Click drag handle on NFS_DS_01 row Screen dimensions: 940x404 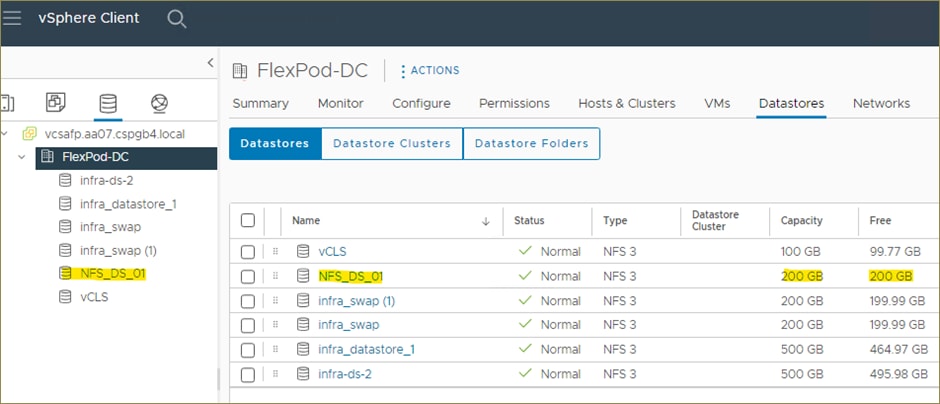pos(275,276)
